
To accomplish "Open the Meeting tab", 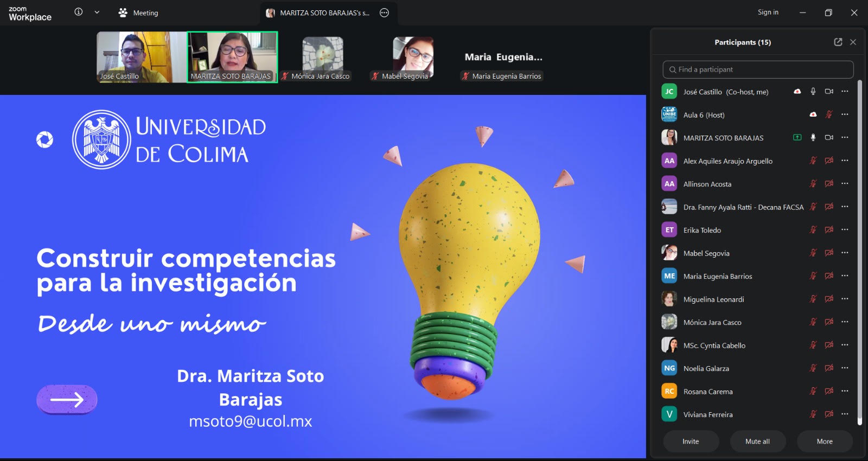I will (x=138, y=12).
